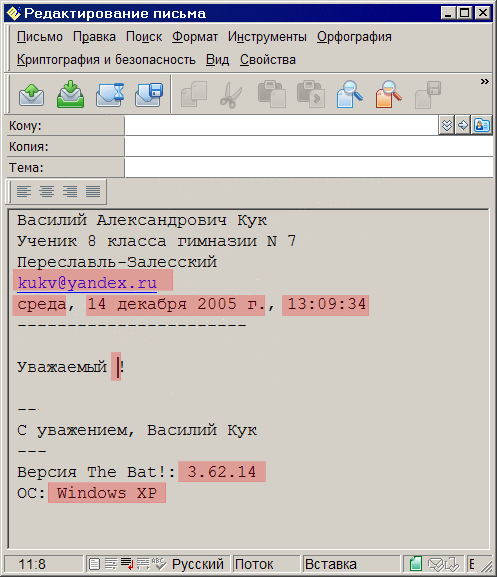Toggle left text alignment
This screenshot has width=497, height=577.
tap(24, 191)
